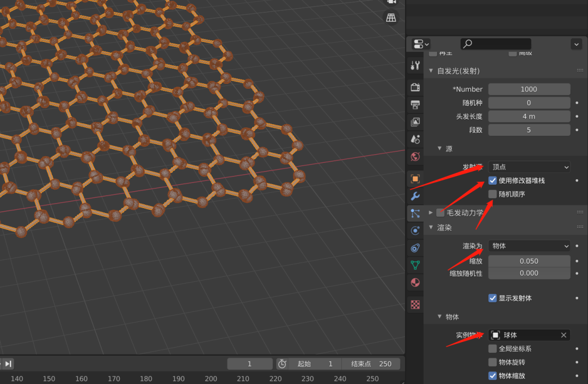Click the 起始 start frame field
Screen dimensions: 588x384
point(315,364)
